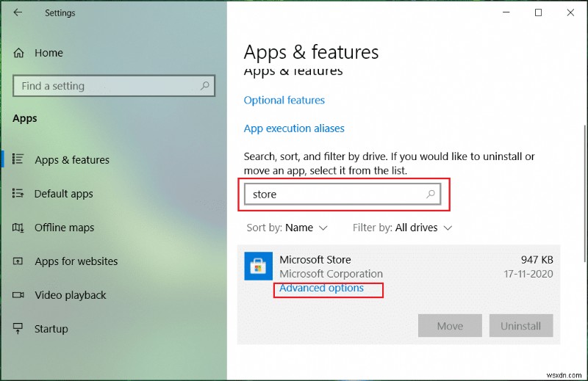
Task: Click the Offline maps icon
Action: click(18, 228)
